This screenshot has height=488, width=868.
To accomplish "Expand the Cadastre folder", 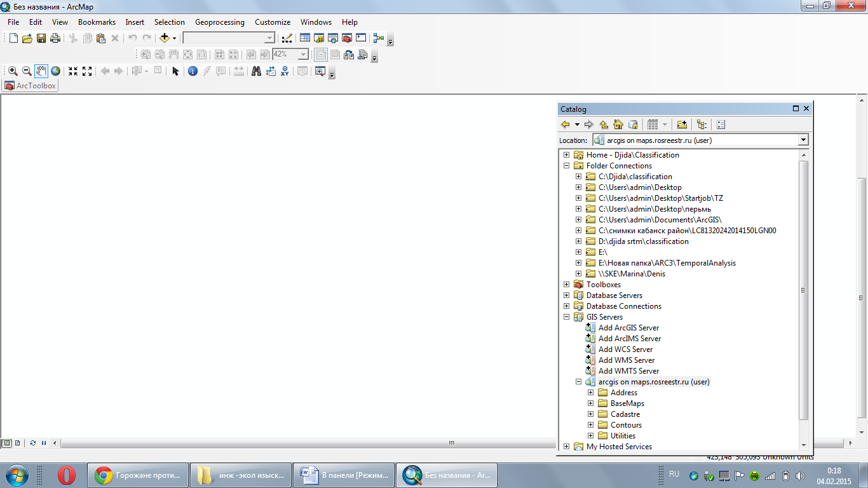I will [x=591, y=414].
